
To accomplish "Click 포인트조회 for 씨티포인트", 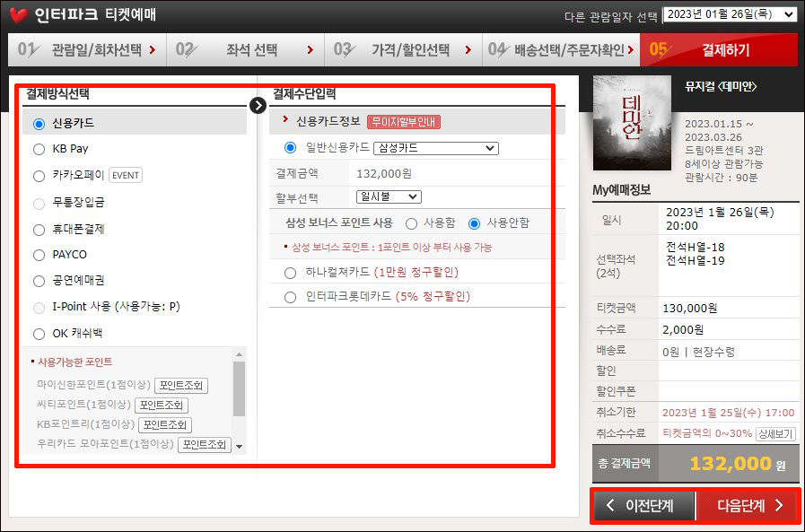I will pyautogui.click(x=162, y=406).
